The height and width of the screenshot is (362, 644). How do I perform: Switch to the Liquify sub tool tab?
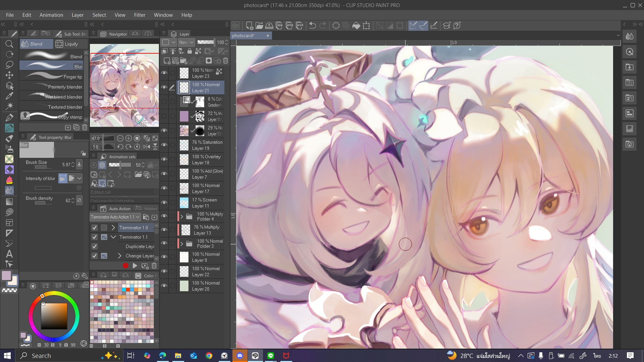[x=71, y=44]
